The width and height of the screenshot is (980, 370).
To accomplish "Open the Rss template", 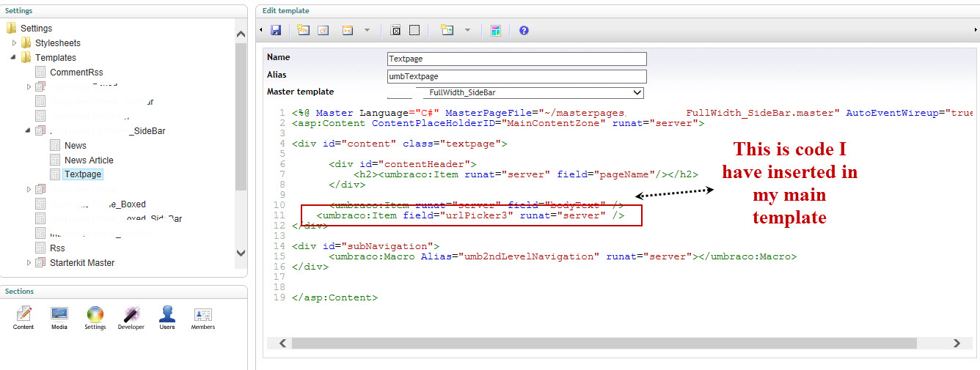I will click(x=57, y=248).
